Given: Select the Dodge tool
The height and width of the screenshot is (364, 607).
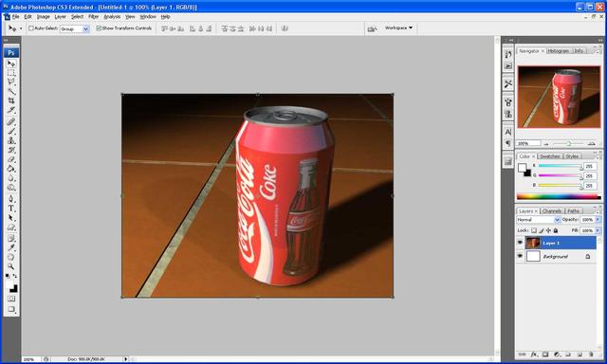Looking at the screenshot, I should pyautogui.click(x=11, y=188).
